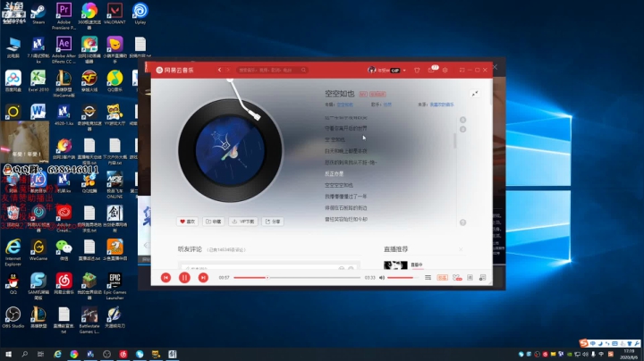The image size is (644, 361).
Task: Click the VIP下载 download button
Action: pyautogui.click(x=243, y=222)
